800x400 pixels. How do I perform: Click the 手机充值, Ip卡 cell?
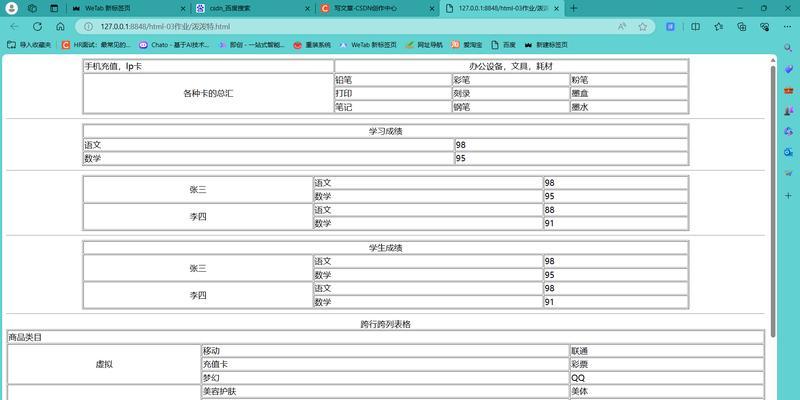[208, 66]
